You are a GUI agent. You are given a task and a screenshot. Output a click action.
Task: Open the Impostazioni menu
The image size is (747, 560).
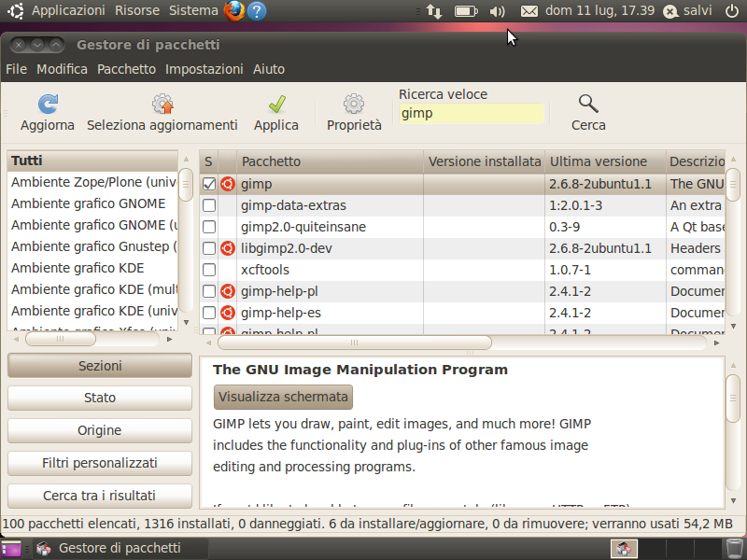204,69
